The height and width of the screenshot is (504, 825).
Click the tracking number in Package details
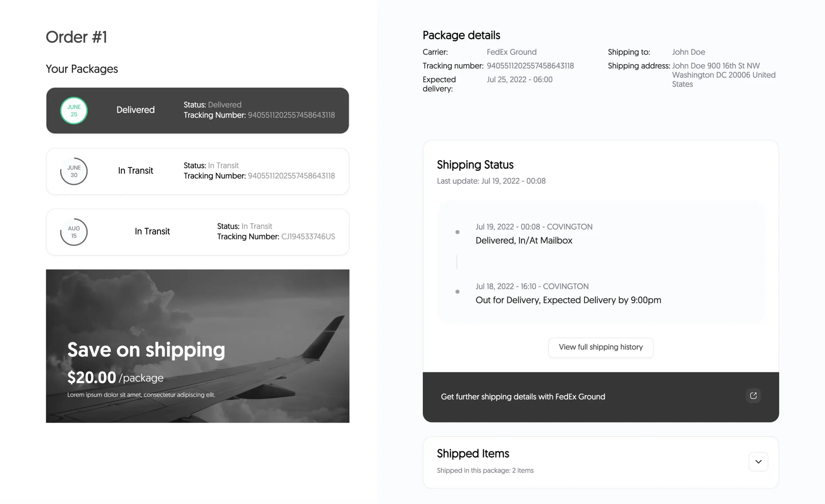tap(530, 66)
